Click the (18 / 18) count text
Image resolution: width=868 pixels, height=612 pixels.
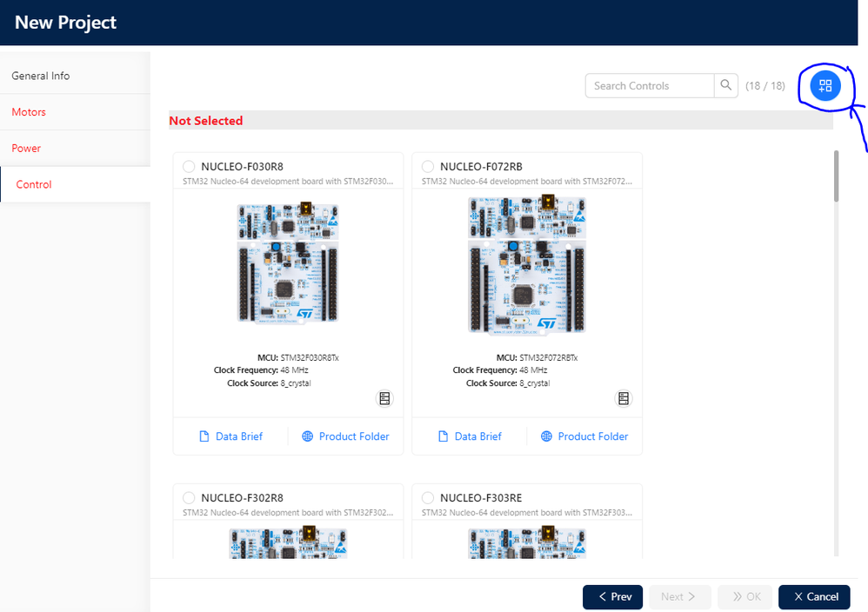pos(765,86)
